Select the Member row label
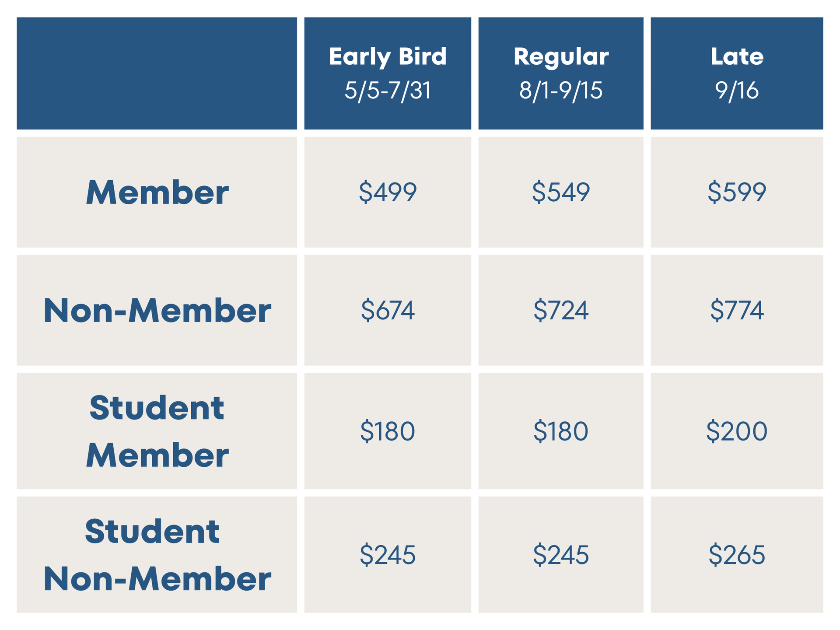Viewport: 840px width, 630px height. click(157, 192)
